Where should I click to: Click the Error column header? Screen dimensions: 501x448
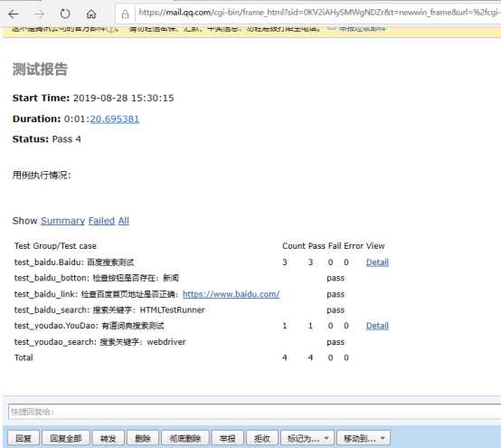click(354, 246)
